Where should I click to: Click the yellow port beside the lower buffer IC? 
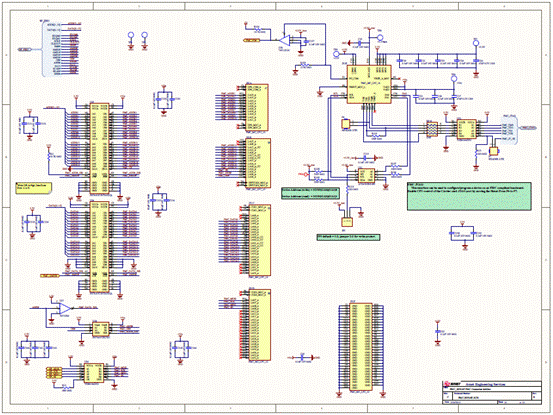(x=50, y=275)
